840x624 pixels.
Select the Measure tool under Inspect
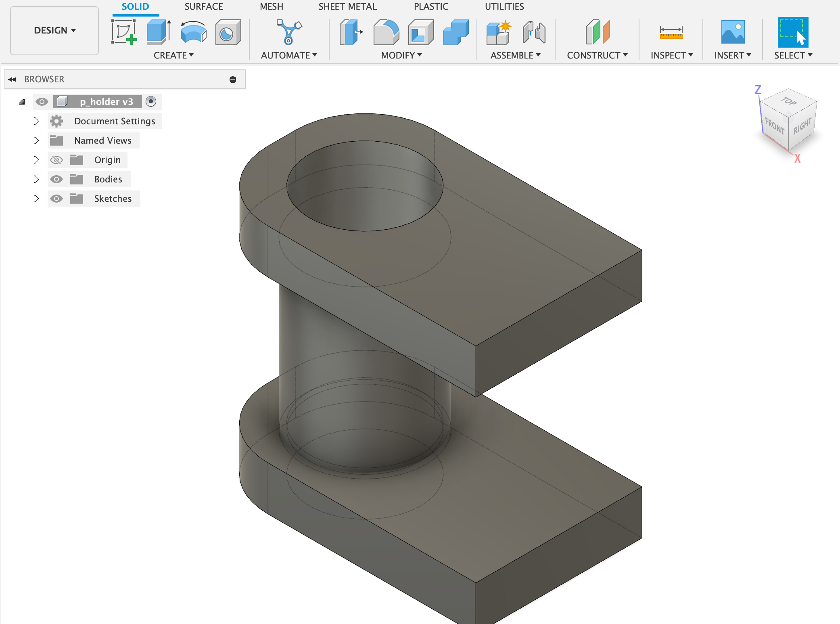[x=671, y=32]
